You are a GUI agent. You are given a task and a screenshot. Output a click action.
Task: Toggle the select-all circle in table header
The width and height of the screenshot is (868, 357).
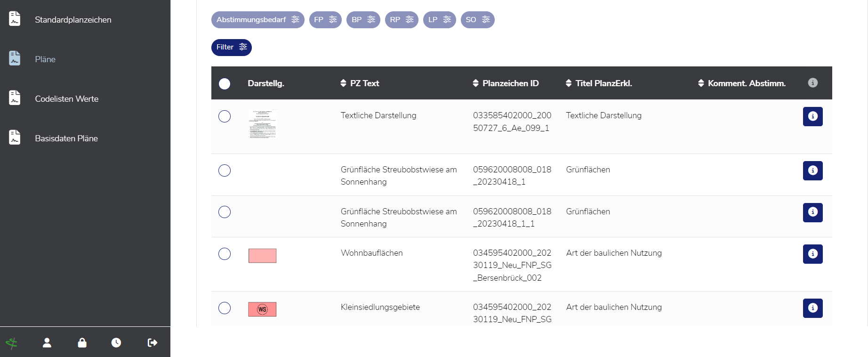click(x=225, y=83)
